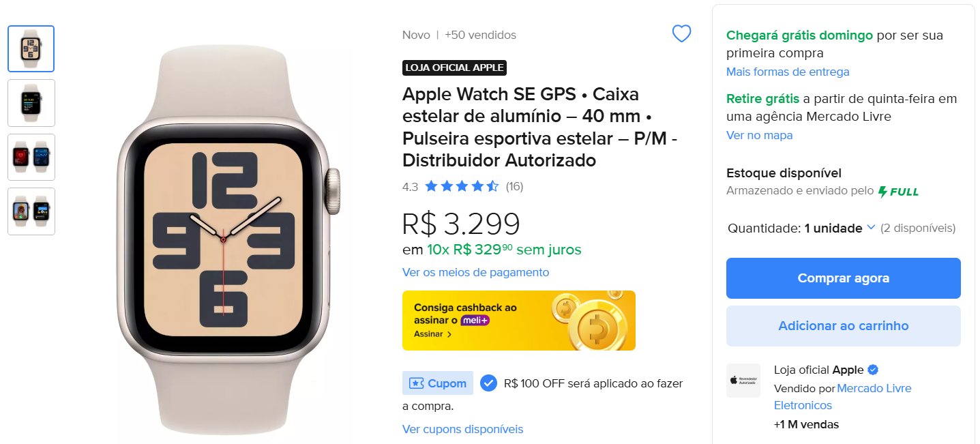
Task: Select second thumbnail with black watch face
Action: point(31,103)
